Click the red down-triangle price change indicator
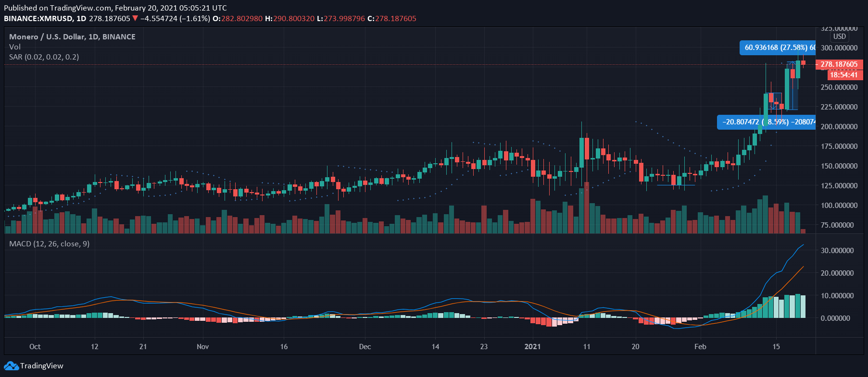Image resolution: width=868 pixels, height=377 pixels. click(135, 19)
